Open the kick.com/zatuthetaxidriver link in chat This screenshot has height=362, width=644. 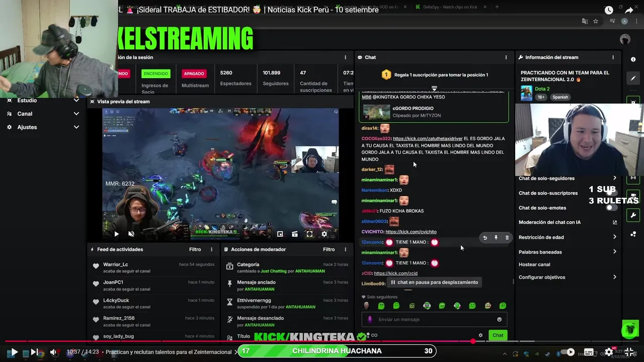pos(427,139)
